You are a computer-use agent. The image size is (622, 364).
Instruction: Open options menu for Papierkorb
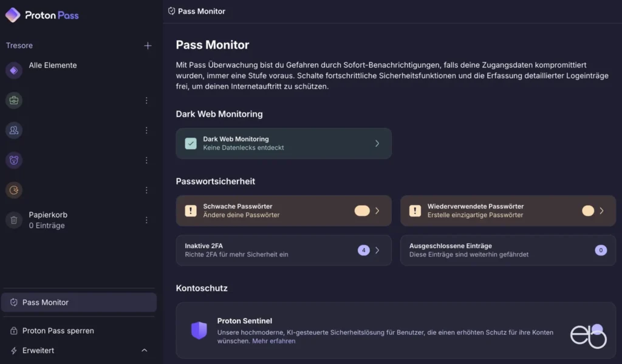click(146, 220)
